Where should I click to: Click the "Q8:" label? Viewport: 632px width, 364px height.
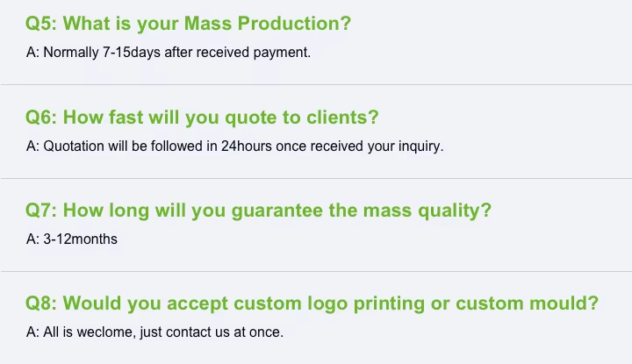[41, 303]
